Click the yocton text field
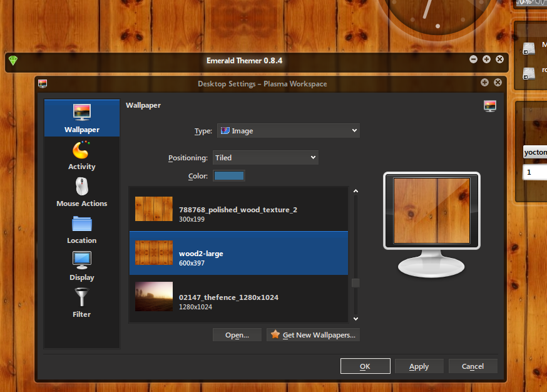Image resolution: width=547 pixels, height=392 pixels. click(x=535, y=152)
